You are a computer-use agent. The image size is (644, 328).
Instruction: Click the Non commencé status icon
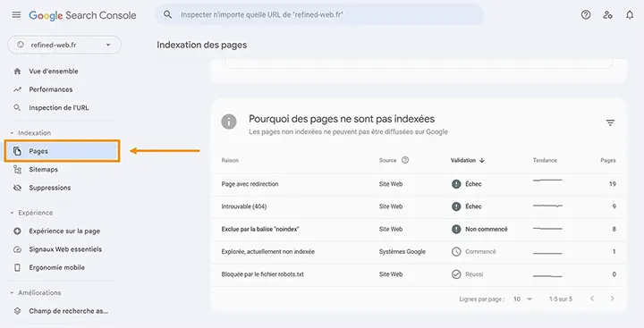pos(456,229)
